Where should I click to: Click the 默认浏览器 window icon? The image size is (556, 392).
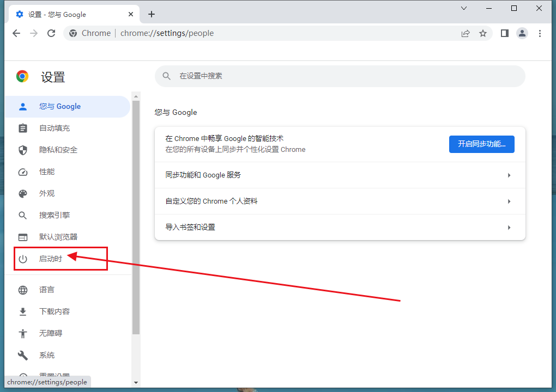(x=23, y=237)
